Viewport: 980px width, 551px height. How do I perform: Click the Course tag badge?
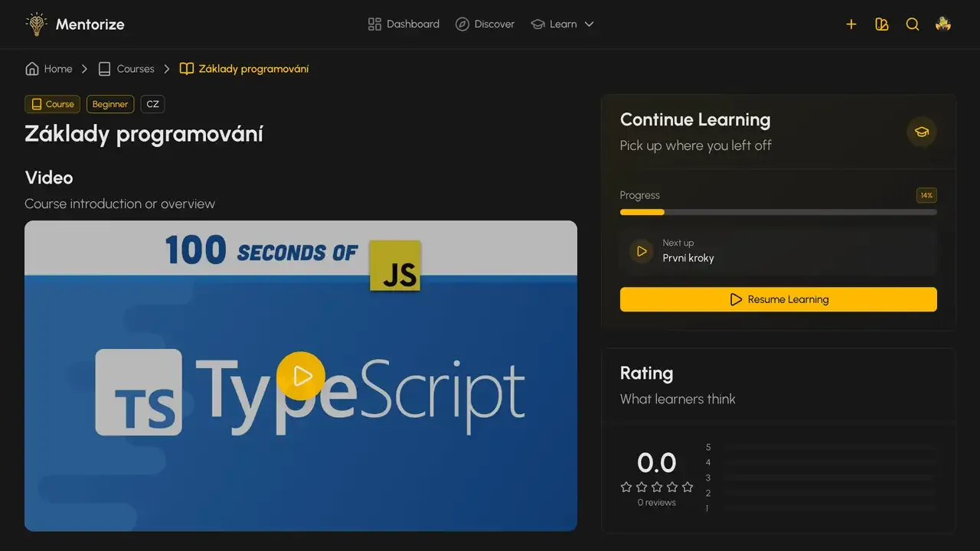click(x=52, y=104)
